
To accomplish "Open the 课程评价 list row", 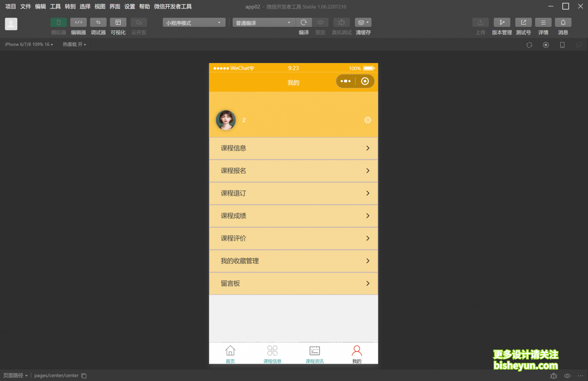I will pyautogui.click(x=294, y=238).
